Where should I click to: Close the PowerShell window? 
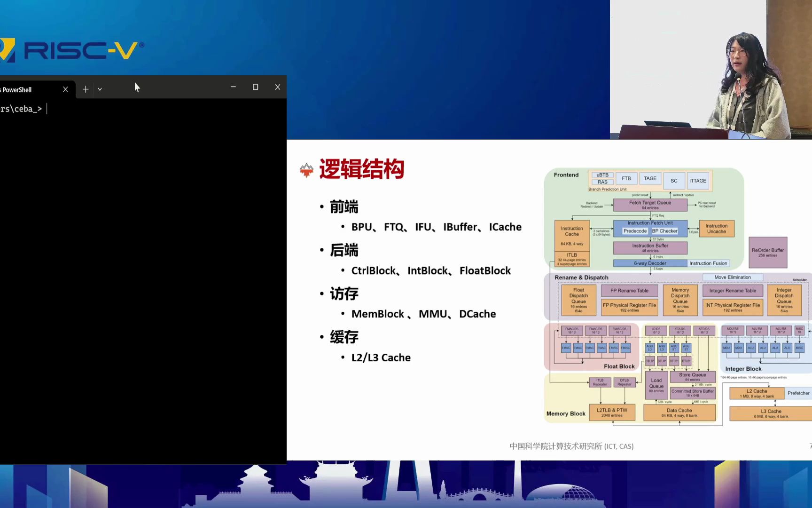pos(277,87)
